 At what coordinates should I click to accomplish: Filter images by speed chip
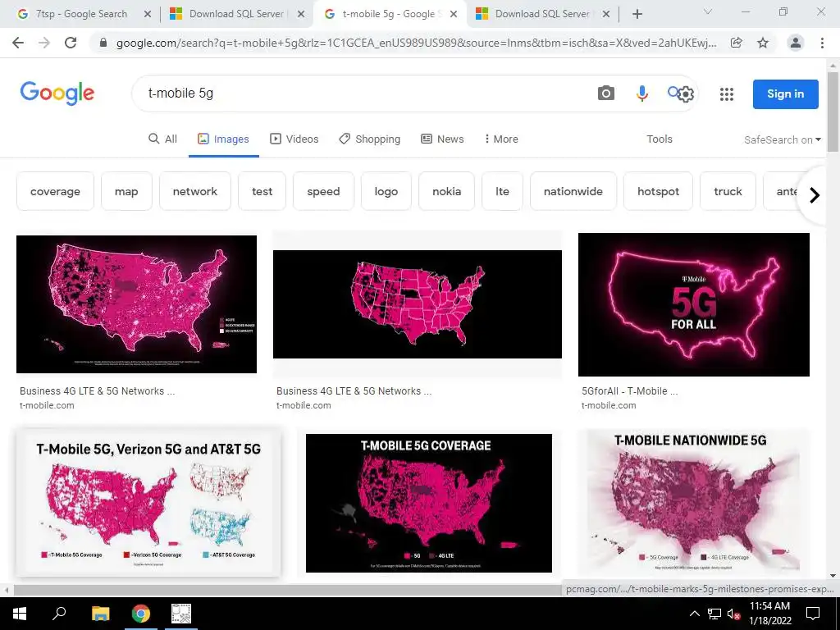pyautogui.click(x=323, y=191)
